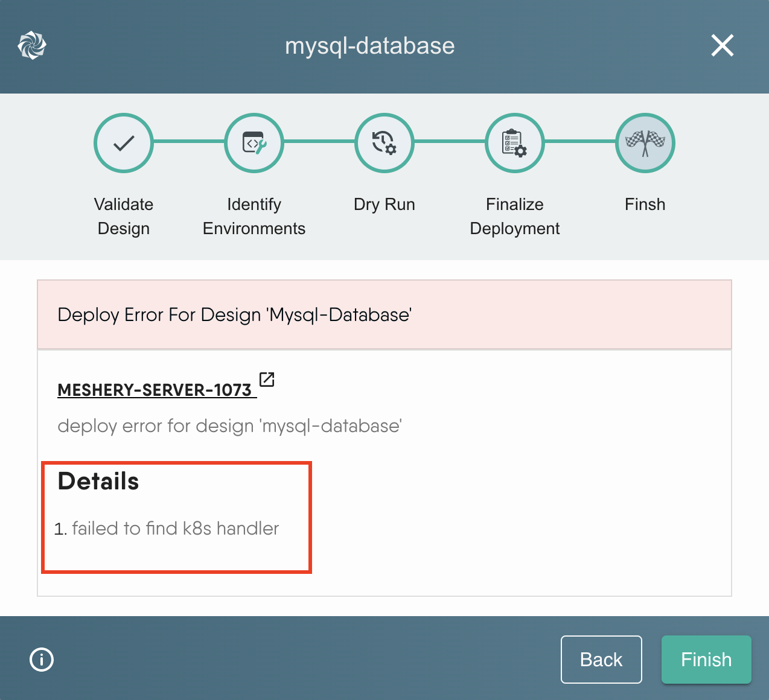Click the checkered flags finish step icon
The height and width of the screenshot is (700, 769).
click(645, 143)
